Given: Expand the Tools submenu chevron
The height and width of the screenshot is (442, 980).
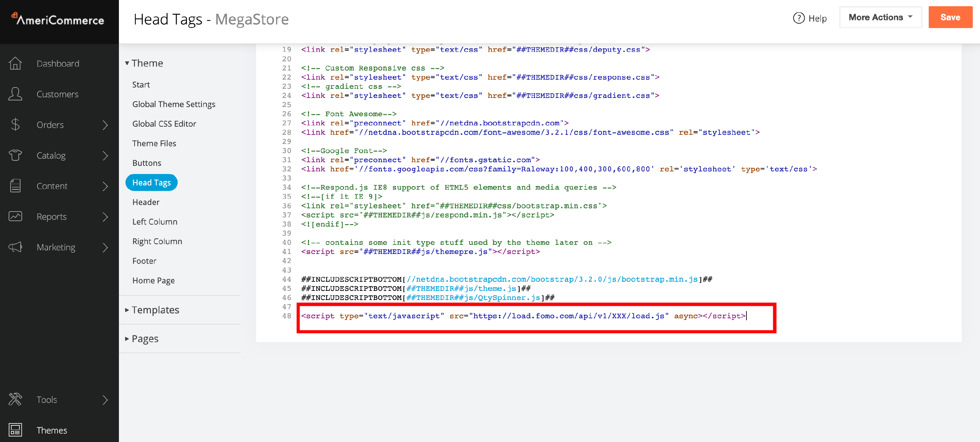Looking at the screenshot, I should [106, 400].
